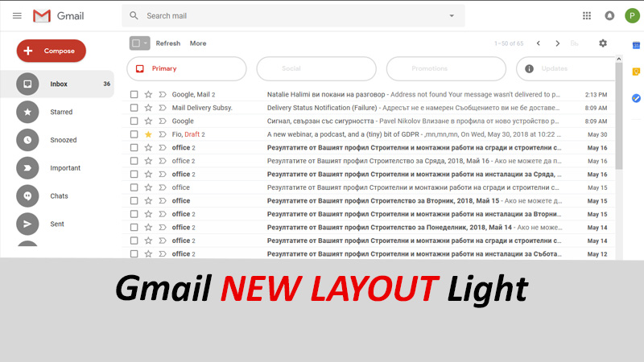
Task: Toggle the select-all checkbox in toolbar
Action: (136, 43)
